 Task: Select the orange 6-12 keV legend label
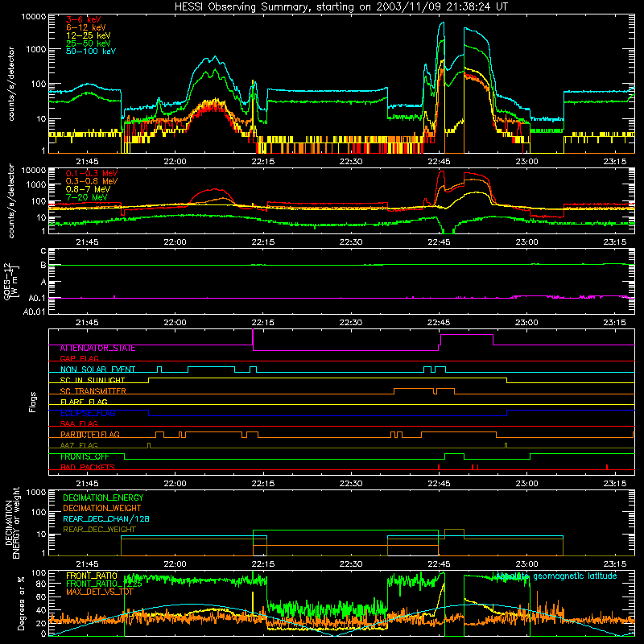coord(86,27)
